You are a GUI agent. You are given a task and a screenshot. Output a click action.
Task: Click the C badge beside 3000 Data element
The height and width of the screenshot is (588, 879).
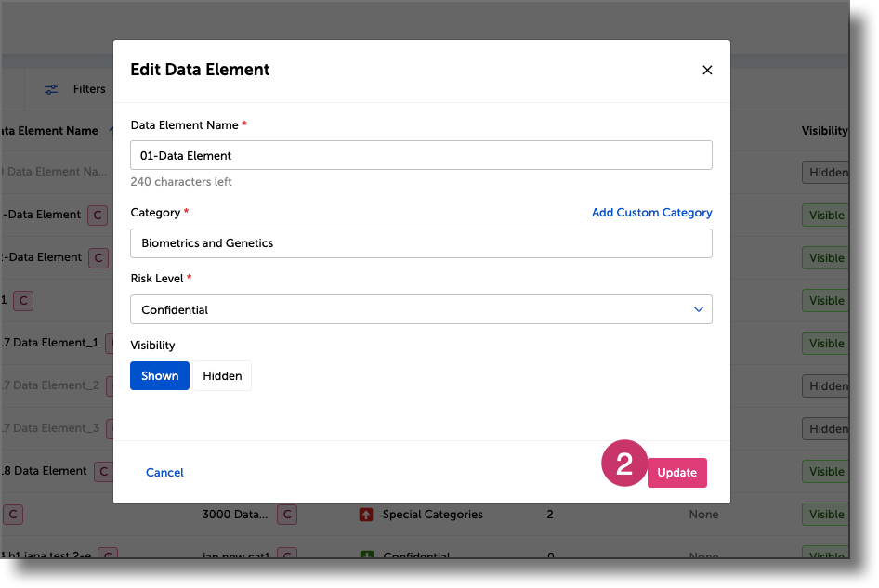coord(287,515)
